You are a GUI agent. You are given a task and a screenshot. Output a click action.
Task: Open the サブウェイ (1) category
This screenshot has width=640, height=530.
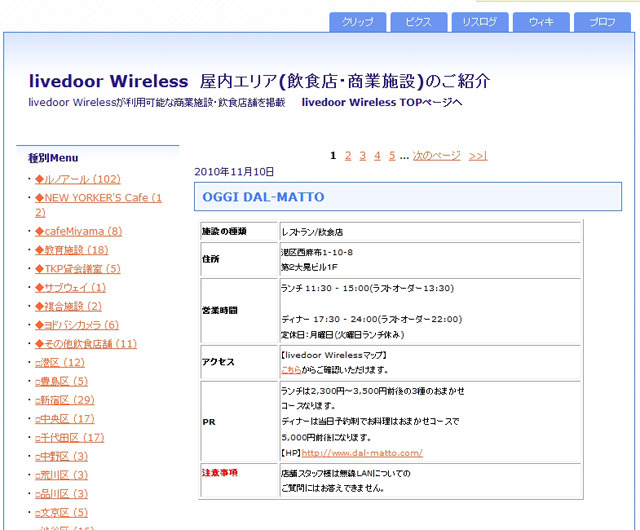click(x=70, y=287)
